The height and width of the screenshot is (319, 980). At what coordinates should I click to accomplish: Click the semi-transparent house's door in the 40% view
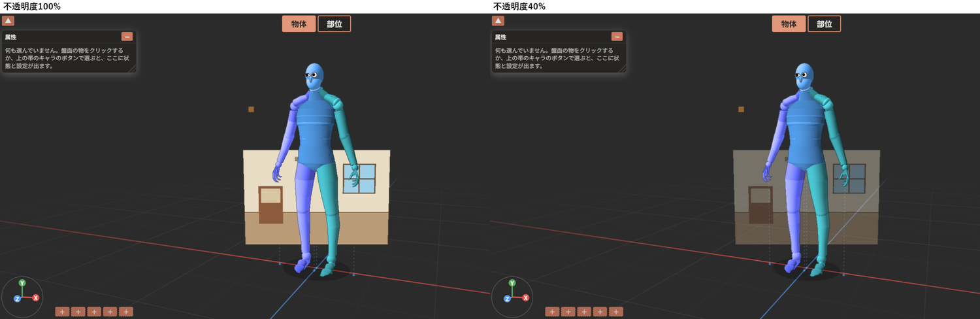coord(760,205)
